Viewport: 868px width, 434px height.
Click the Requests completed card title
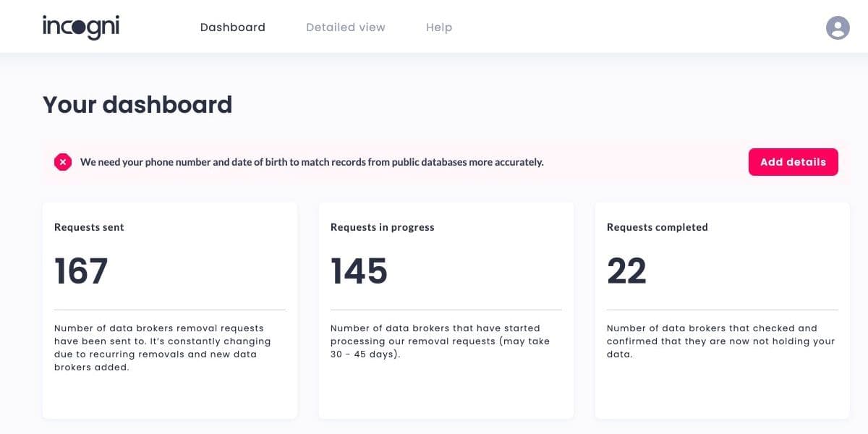tap(657, 227)
